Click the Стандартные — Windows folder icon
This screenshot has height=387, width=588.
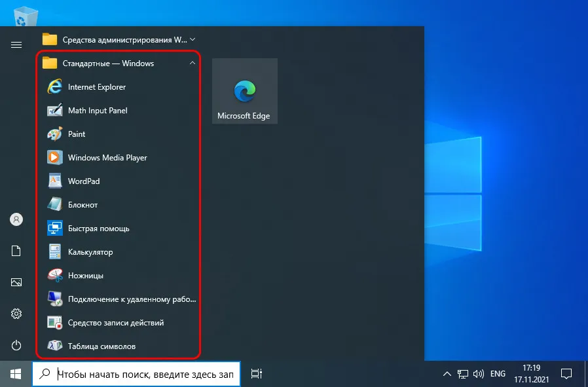(50, 63)
